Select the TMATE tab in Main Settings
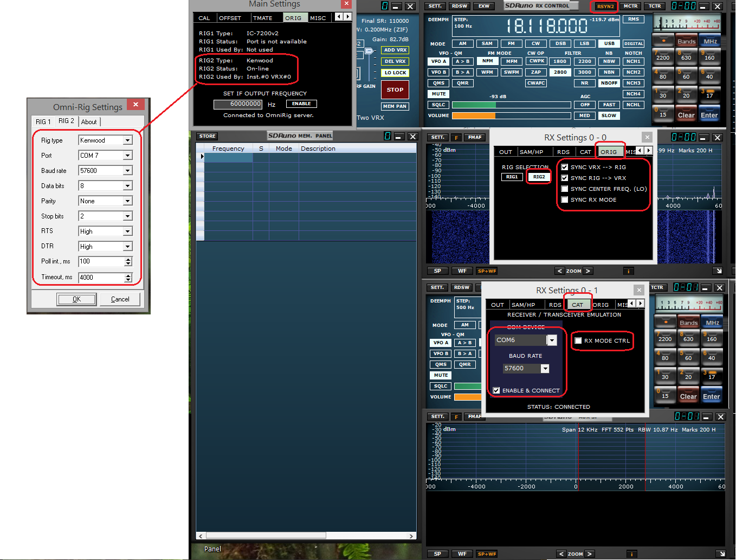Viewport: 736px width, 560px height. (x=263, y=18)
